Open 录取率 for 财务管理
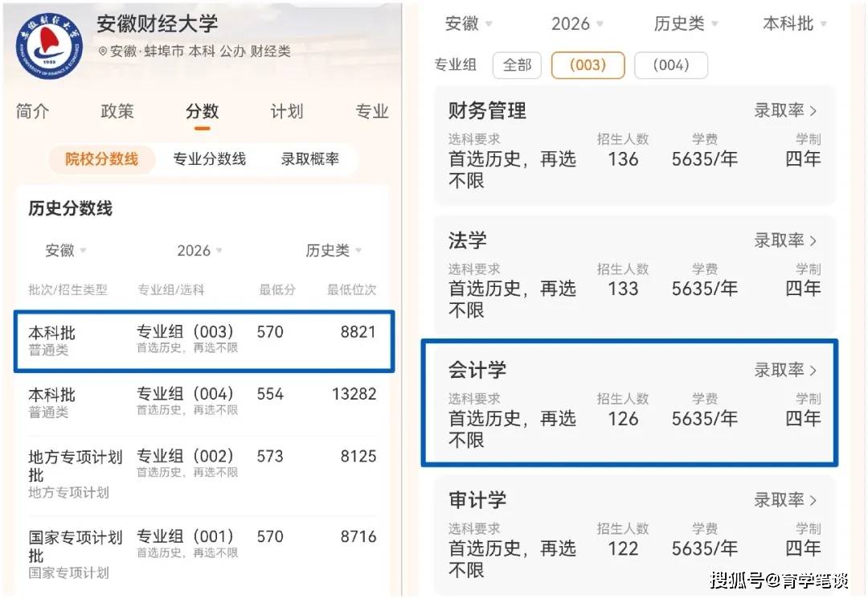The width and height of the screenshot is (868, 599). pyautogui.click(x=785, y=111)
